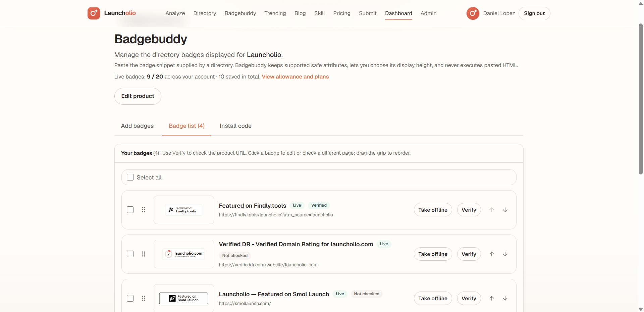Move Smol Launch badge down
This screenshot has height=312, width=644.
pyautogui.click(x=505, y=298)
